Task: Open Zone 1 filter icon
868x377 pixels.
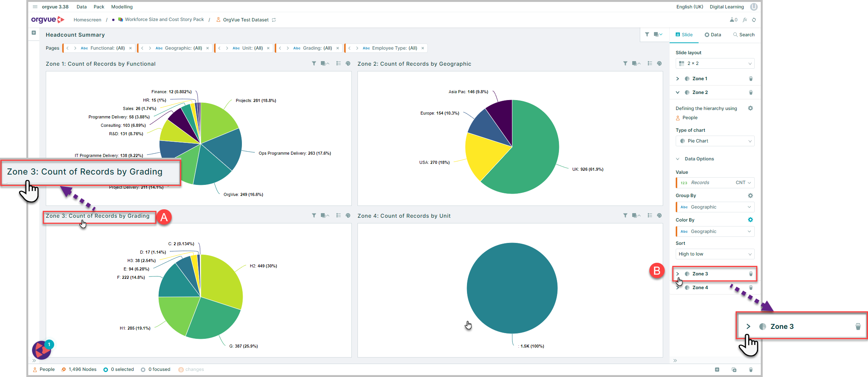Action: click(314, 63)
